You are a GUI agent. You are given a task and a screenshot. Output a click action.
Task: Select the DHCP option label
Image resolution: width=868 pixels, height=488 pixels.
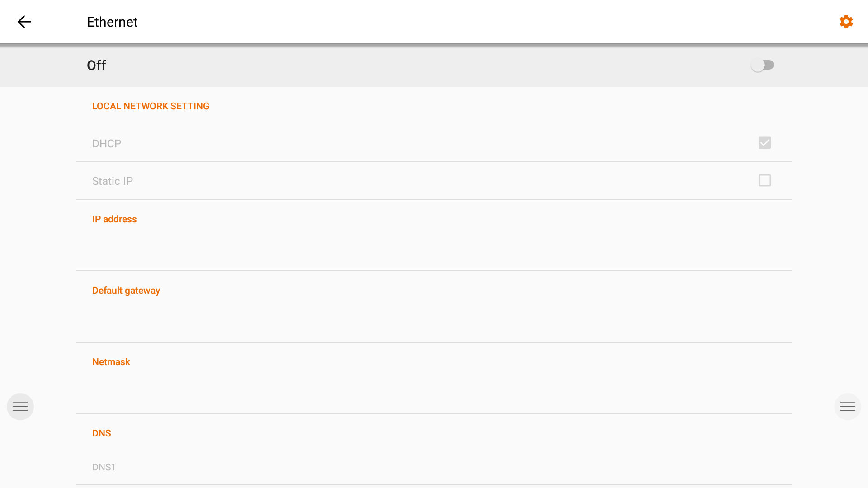tap(107, 144)
